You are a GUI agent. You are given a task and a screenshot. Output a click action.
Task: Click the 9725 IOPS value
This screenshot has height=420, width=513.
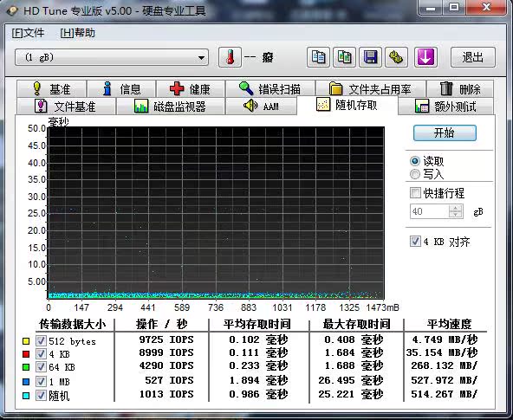(166, 339)
